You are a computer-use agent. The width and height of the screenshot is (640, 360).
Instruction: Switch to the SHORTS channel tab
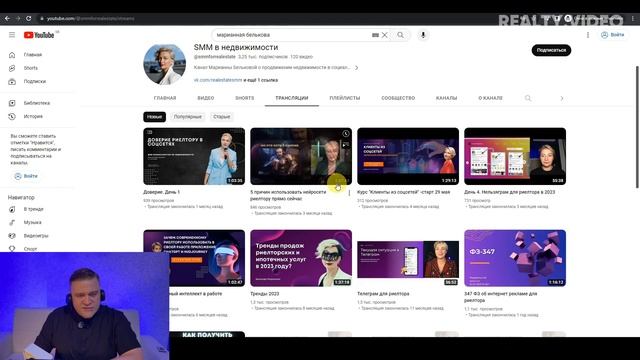[x=244, y=98]
